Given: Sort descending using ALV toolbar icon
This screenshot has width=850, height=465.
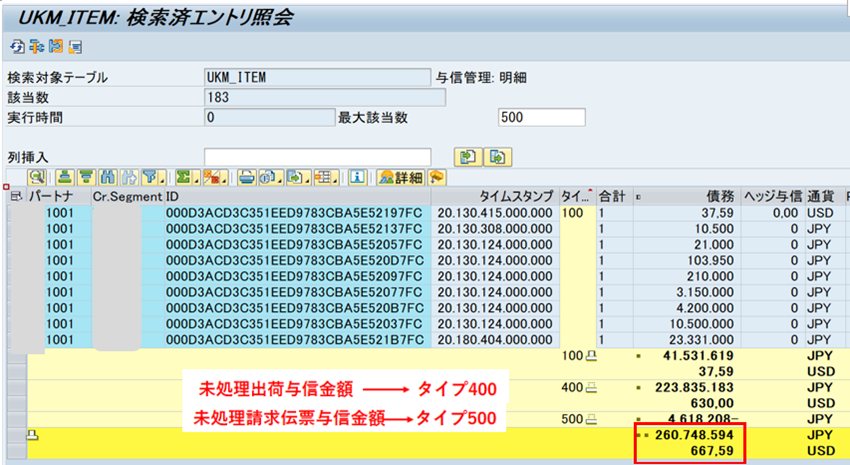Looking at the screenshot, I should point(86,177).
